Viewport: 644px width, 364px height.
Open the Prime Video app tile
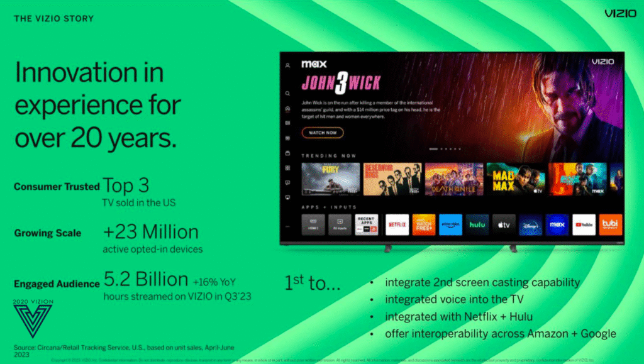pyautogui.click(x=450, y=224)
